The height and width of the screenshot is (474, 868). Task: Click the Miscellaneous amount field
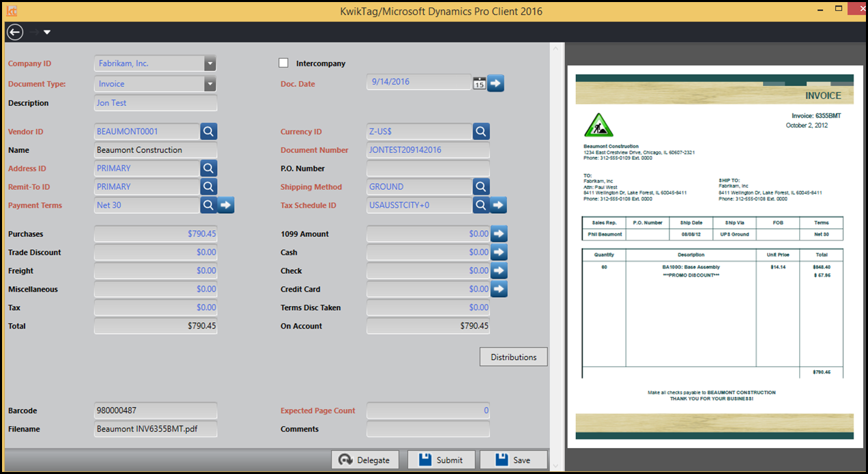tap(156, 289)
